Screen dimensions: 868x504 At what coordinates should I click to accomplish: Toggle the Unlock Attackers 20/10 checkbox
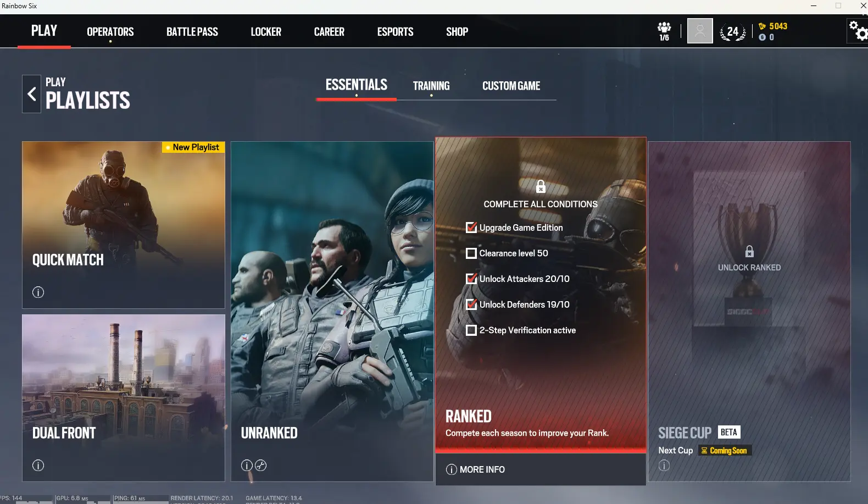[471, 279]
